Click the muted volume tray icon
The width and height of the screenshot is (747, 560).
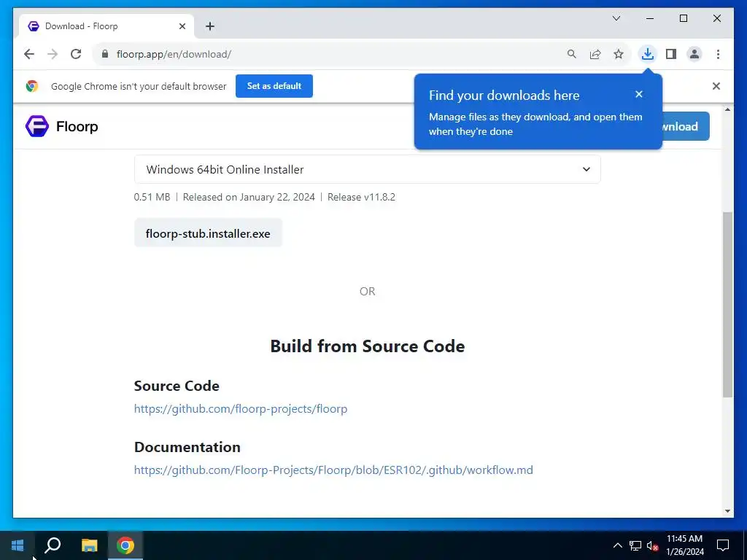(652, 545)
